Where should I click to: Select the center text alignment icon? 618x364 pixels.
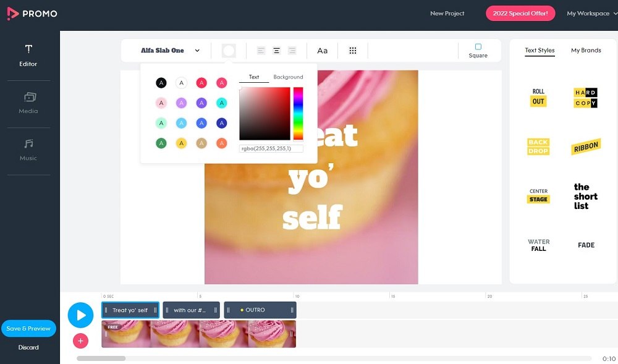(276, 50)
